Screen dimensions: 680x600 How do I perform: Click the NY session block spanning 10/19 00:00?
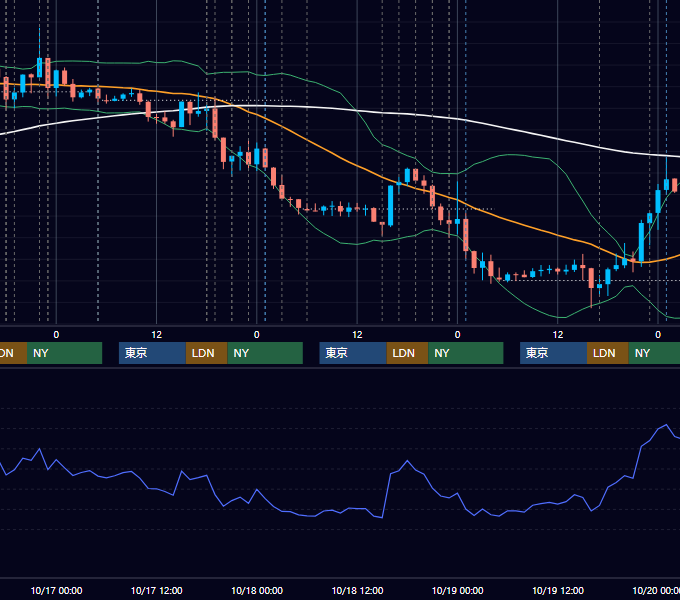[466, 353]
